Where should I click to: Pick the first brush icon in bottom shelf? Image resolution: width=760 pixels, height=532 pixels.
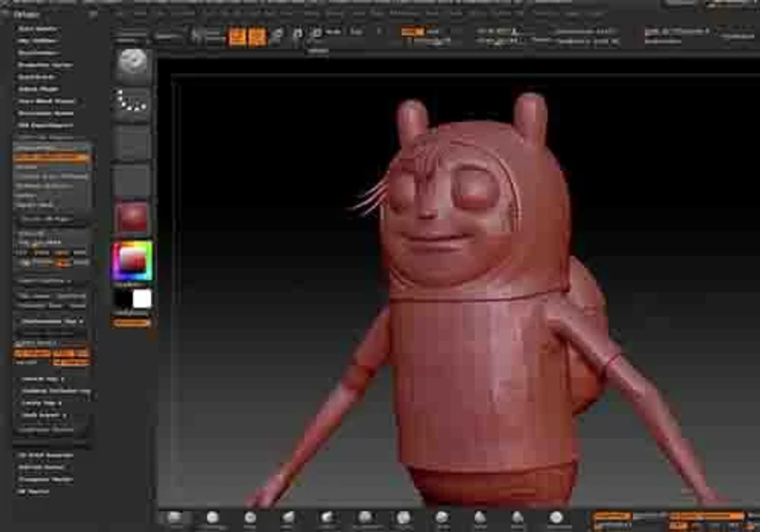click(175, 519)
